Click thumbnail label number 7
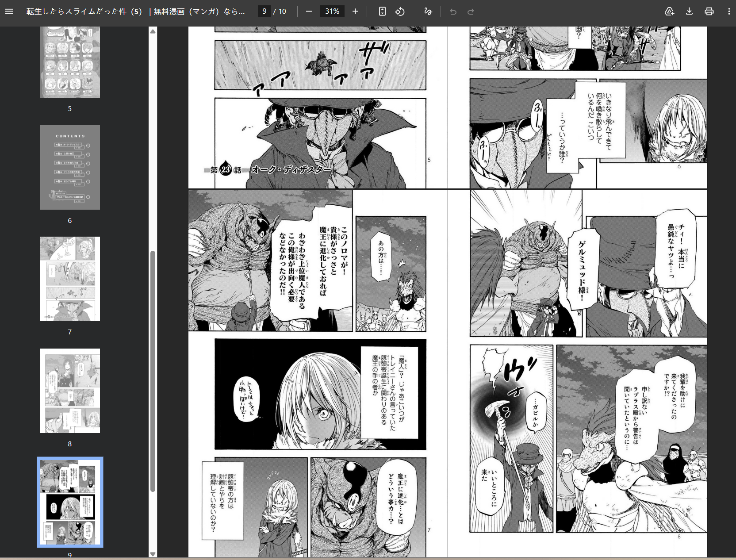 pyautogui.click(x=69, y=332)
